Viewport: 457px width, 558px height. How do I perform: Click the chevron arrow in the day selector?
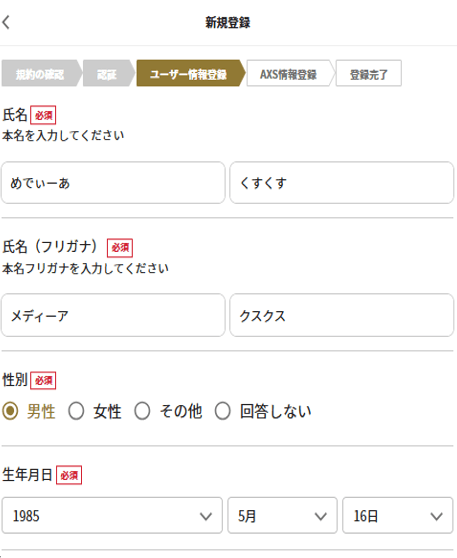pyautogui.click(x=436, y=516)
